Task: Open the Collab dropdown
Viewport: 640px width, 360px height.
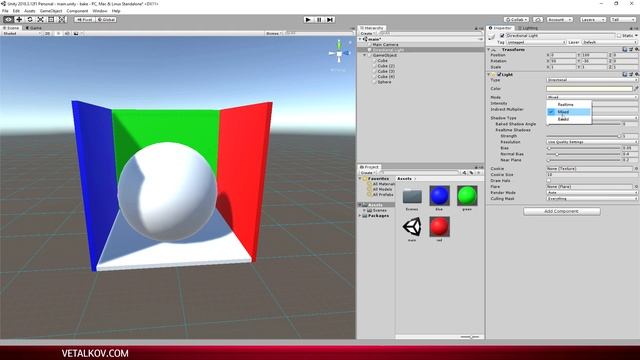Action: [516, 20]
